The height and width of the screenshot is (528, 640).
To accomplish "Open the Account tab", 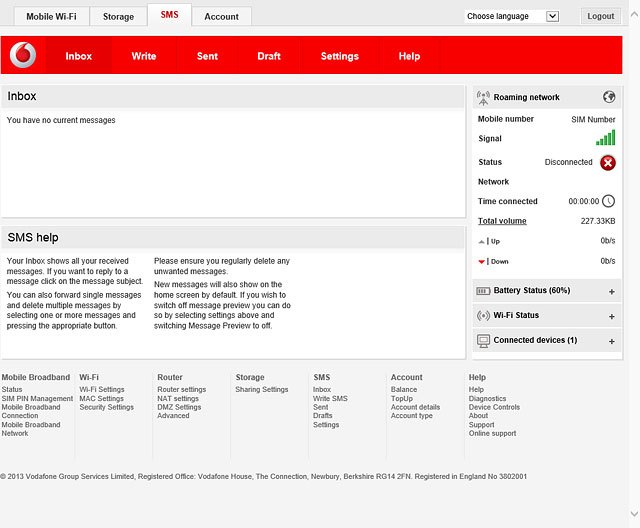I will [x=222, y=17].
